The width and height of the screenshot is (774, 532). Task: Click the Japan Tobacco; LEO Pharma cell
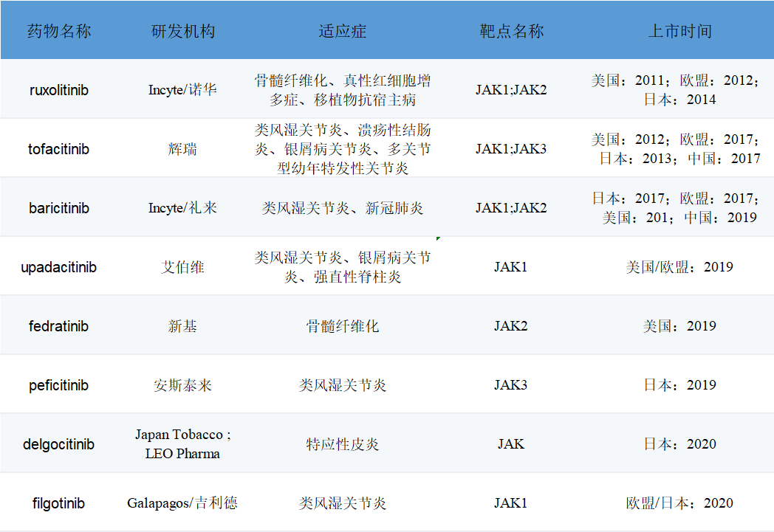pyautogui.click(x=182, y=443)
